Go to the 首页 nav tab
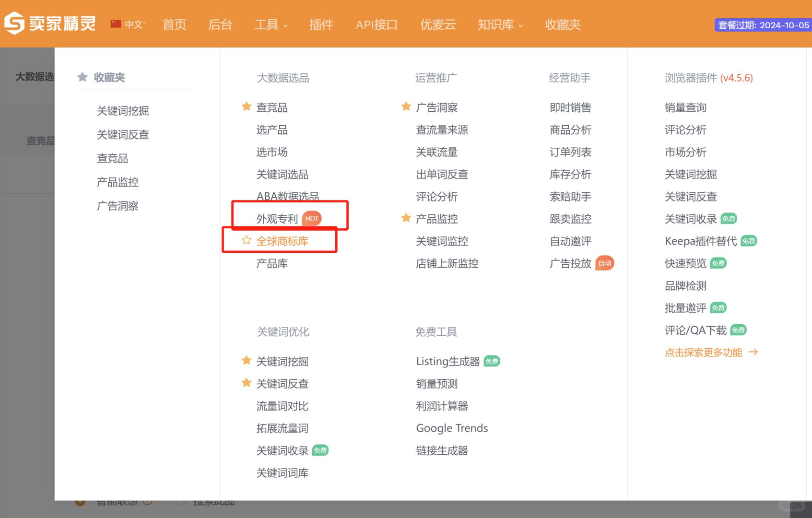 [x=174, y=24]
